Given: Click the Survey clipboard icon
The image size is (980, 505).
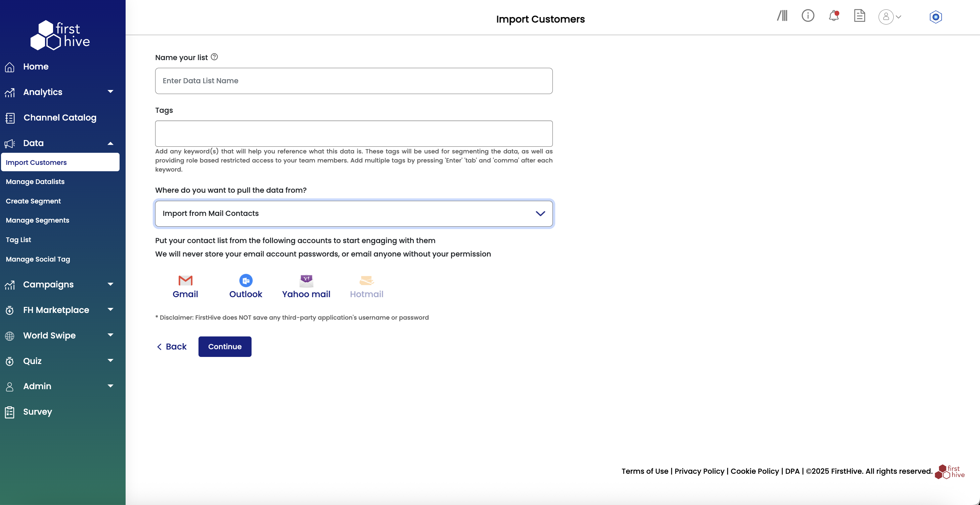Looking at the screenshot, I should (x=9, y=412).
